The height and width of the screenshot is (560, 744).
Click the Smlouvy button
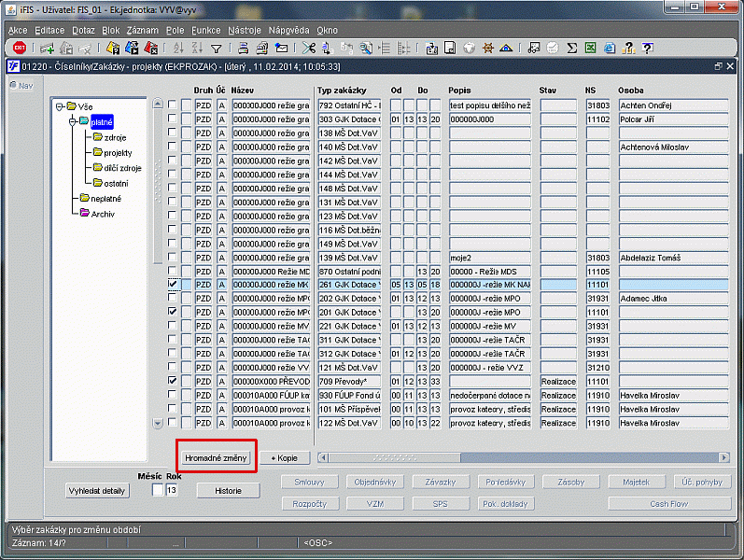[309, 483]
